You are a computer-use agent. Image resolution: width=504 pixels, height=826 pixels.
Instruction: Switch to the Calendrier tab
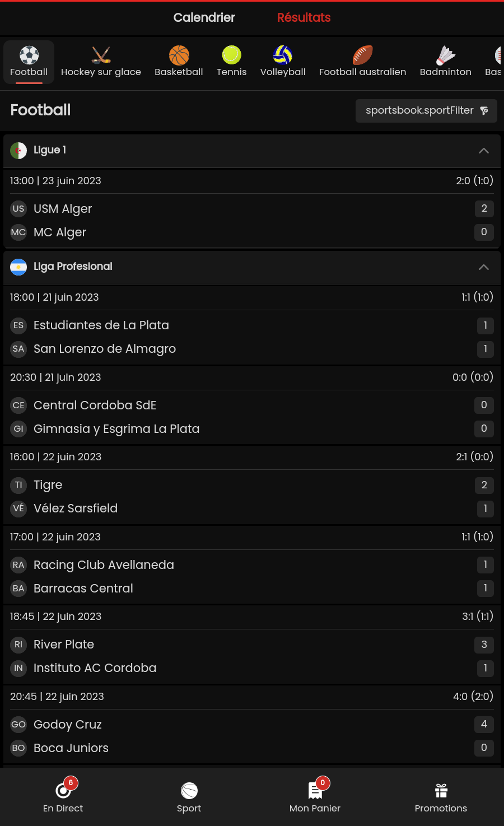[x=204, y=18]
